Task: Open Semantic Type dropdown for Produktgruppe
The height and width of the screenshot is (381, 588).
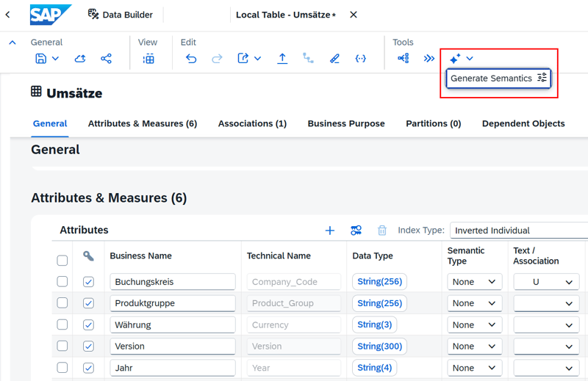Action: 474,303
